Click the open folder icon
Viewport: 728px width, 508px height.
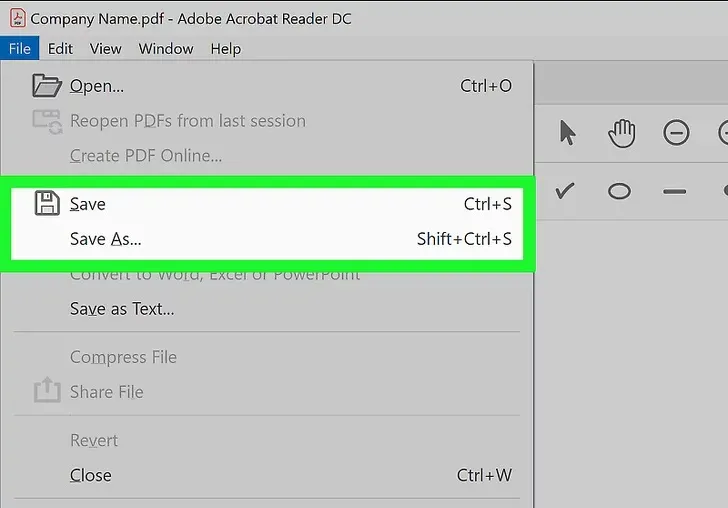(46, 85)
